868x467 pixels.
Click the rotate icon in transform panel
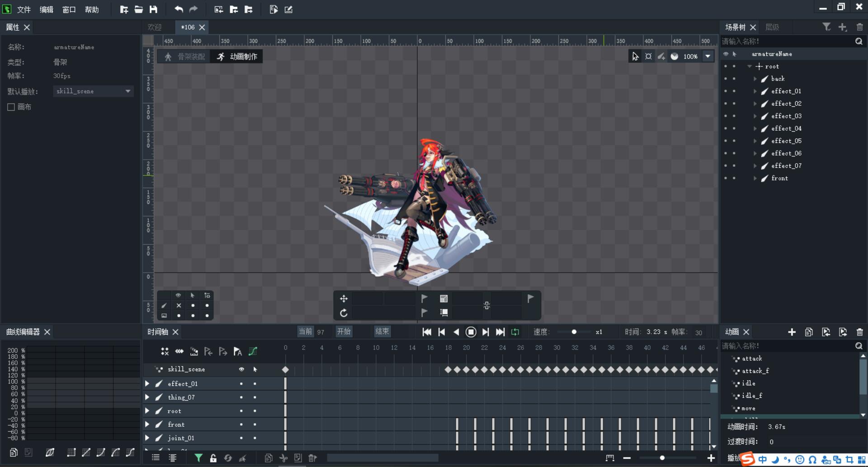tap(344, 313)
